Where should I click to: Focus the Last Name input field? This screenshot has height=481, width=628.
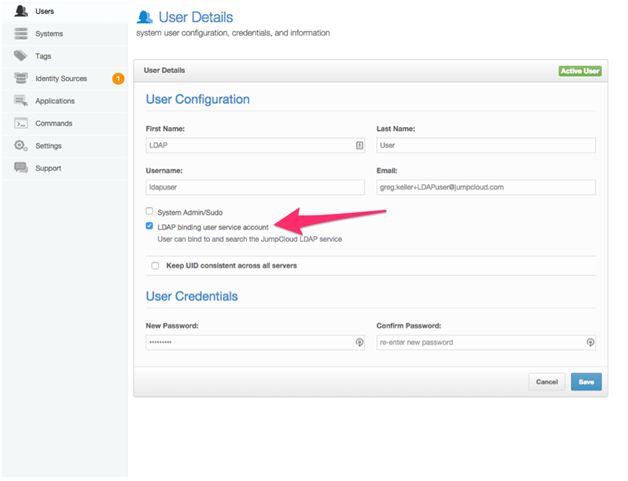point(486,145)
